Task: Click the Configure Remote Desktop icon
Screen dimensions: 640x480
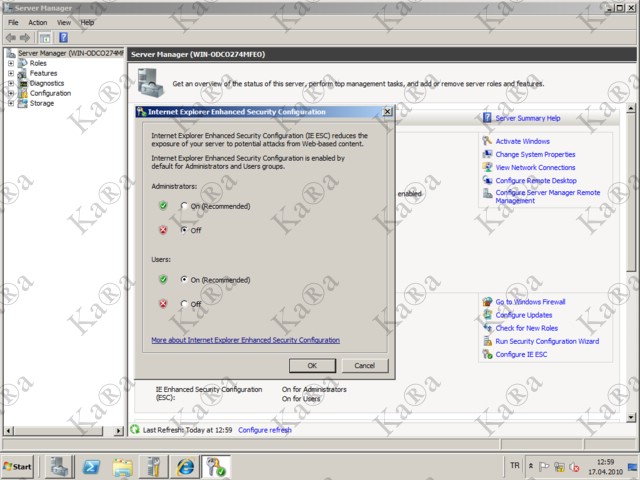Action: 487,180
